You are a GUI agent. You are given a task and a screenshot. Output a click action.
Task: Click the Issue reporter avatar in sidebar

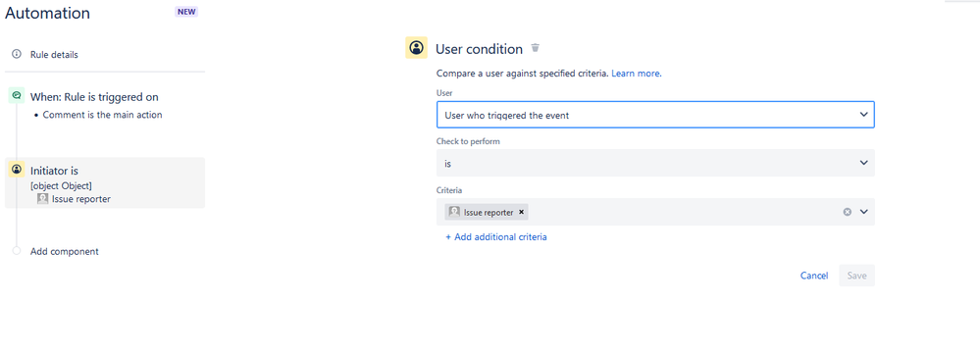pos(42,198)
